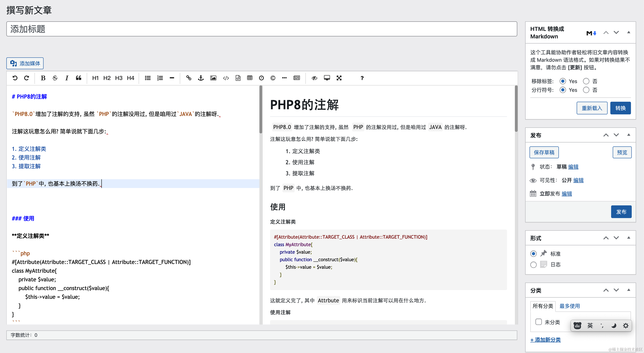Insert a link using chain icon
Image resolution: width=644 pixels, height=353 pixels.
click(x=189, y=78)
